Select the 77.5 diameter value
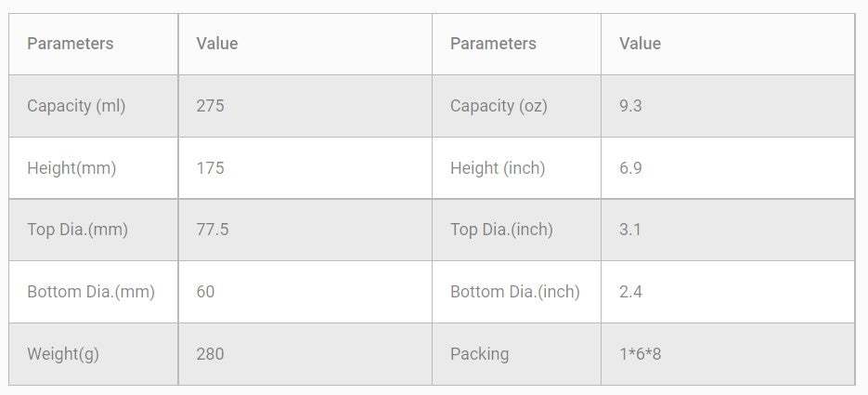Screen dimensions: 868x395 (213, 230)
